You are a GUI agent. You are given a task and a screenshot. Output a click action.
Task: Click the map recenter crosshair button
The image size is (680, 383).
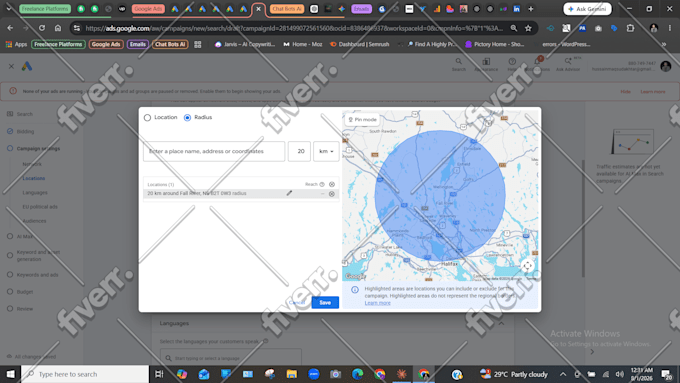(x=527, y=265)
